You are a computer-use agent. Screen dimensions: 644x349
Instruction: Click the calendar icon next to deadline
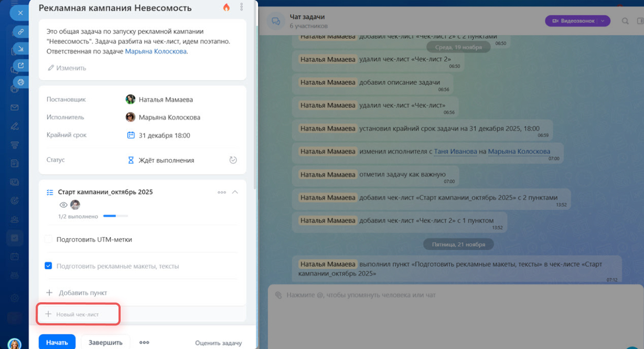[131, 135]
